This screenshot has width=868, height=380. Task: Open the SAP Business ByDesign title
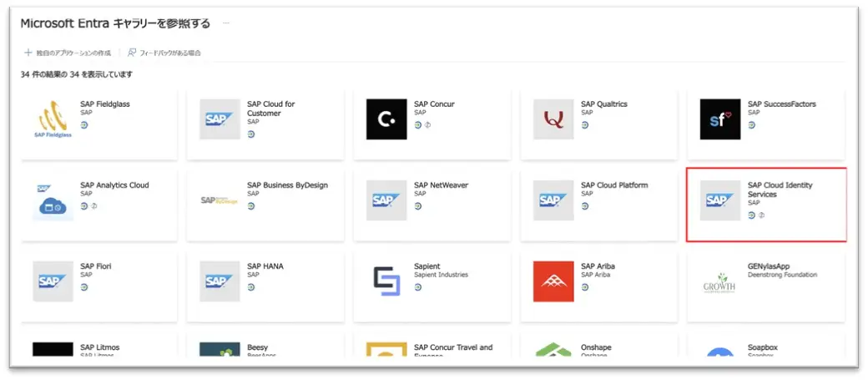pos(287,185)
